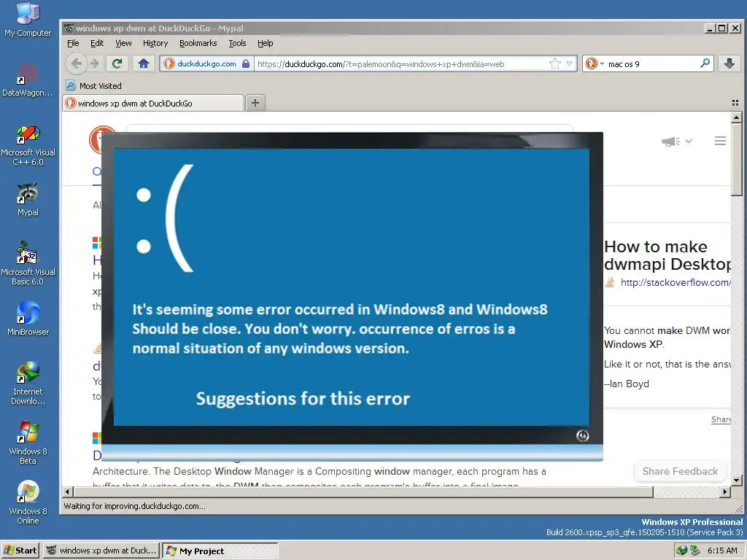747x560 pixels.
Task: Click the padlock site identity icon
Action: 246,63
